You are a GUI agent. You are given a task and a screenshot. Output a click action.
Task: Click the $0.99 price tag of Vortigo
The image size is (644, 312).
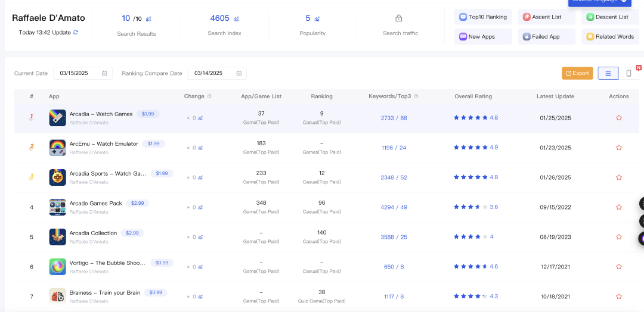tap(162, 263)
